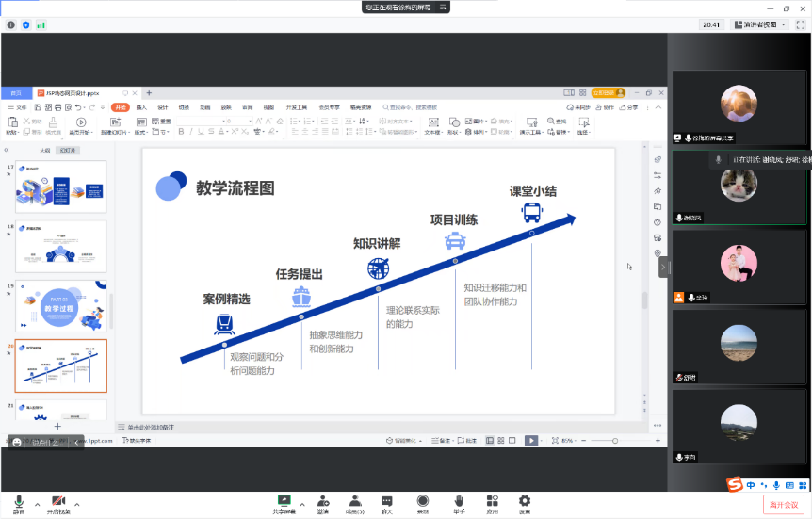
Task: Turn on the camera video button
Action: [x=58, y=504]
